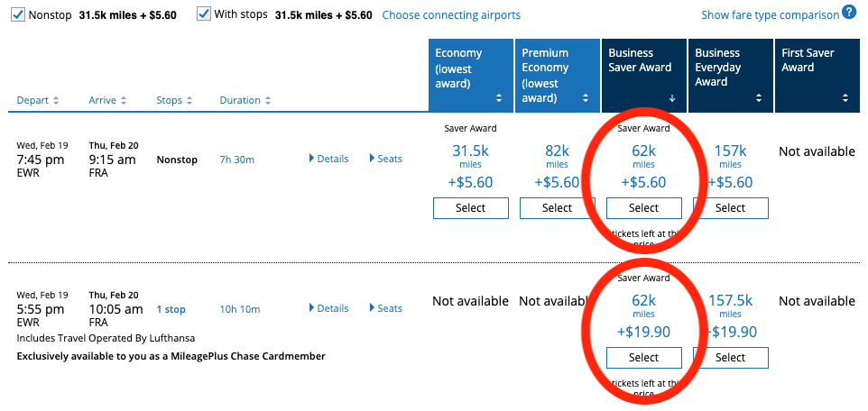Sort by First Saver Award column
Viewport: 868px width, 411px height.
[x=817, y=76]
